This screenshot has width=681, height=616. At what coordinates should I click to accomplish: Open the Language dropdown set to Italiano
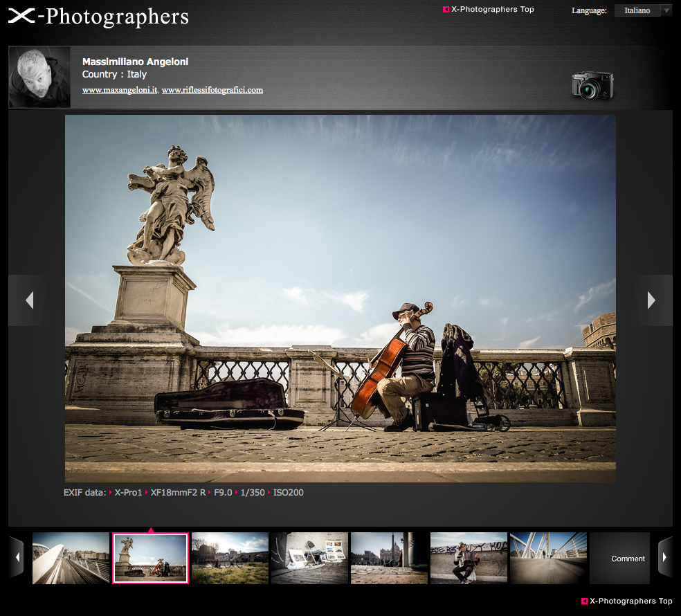tap(642, 10)
